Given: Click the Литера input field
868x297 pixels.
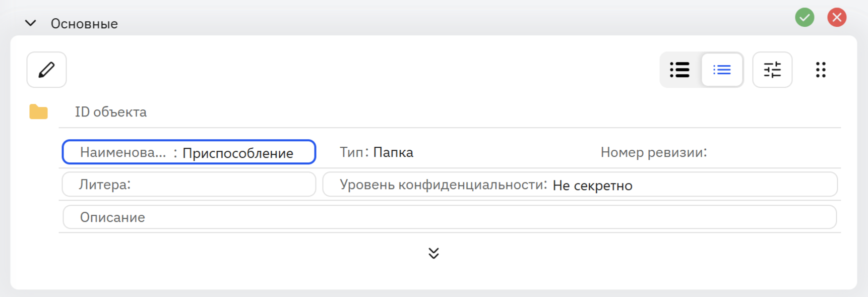Looking at the screenshot, I should (189, 185).
